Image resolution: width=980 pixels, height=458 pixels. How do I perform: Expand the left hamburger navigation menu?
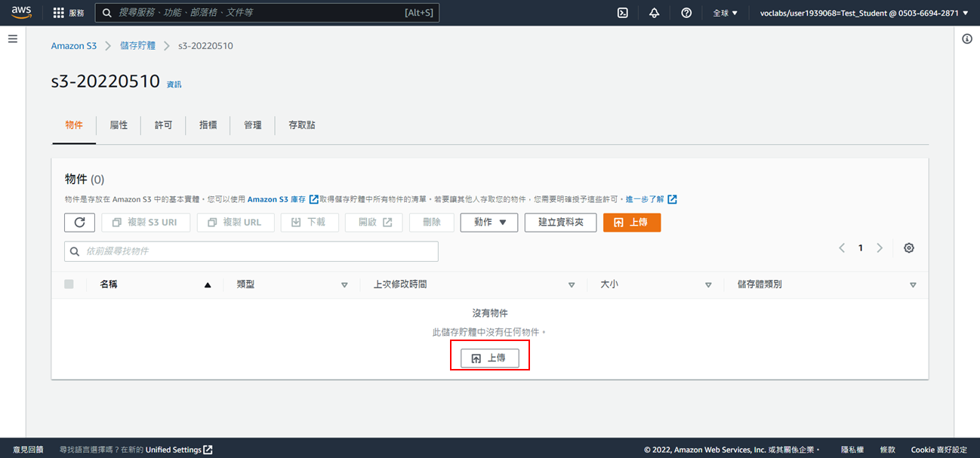coord(13,38)
